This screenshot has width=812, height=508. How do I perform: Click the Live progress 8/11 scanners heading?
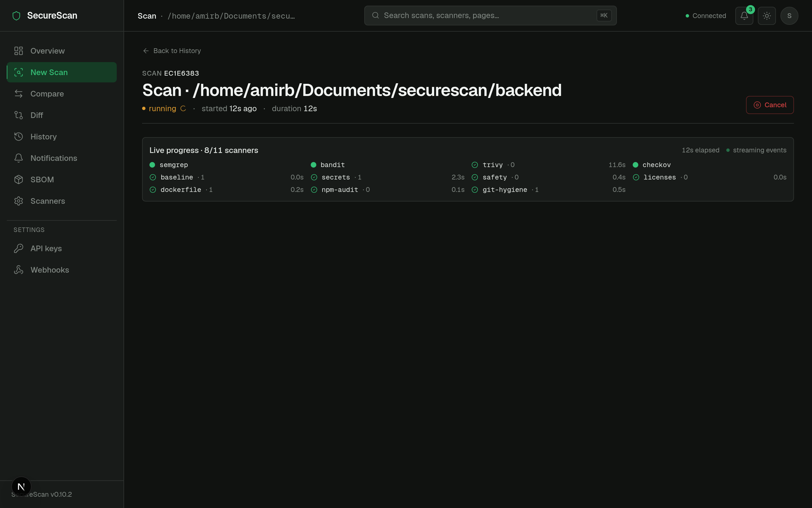click(x=204, y=150)
